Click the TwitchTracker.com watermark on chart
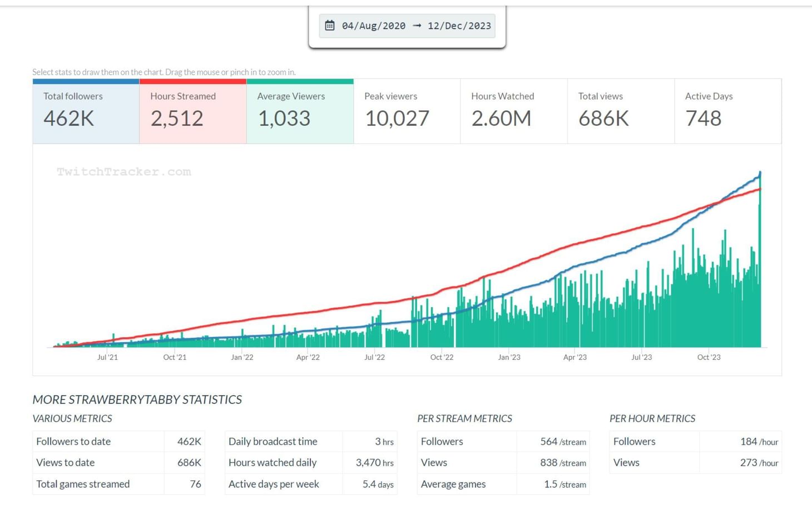Viewport: 812px width, 508px height. click(123, 172)
